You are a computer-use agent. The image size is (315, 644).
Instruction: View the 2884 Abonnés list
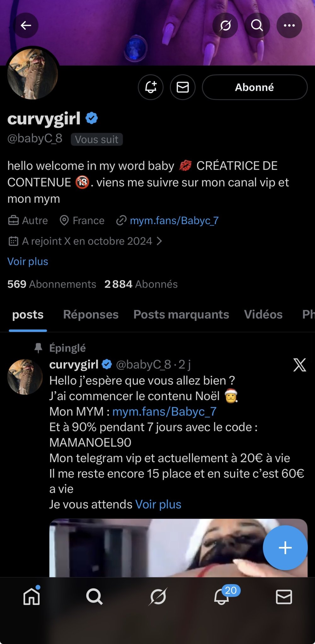[x=141, y=284]
